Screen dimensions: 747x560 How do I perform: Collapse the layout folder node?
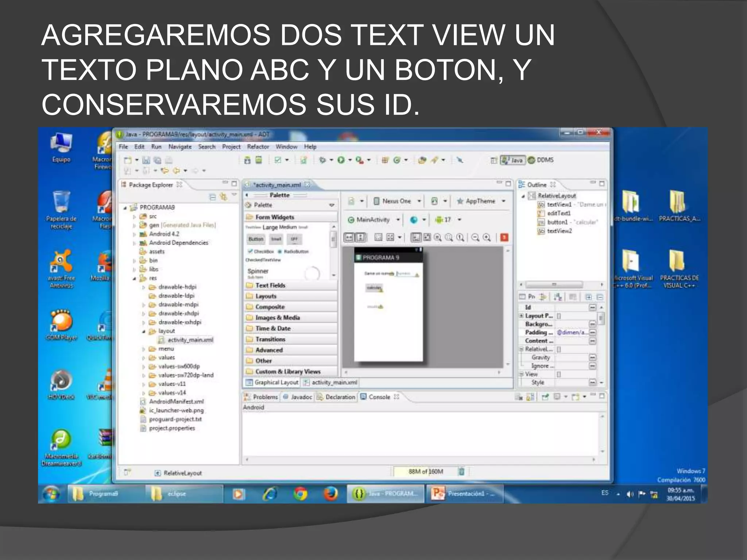[x=144, y=331]
